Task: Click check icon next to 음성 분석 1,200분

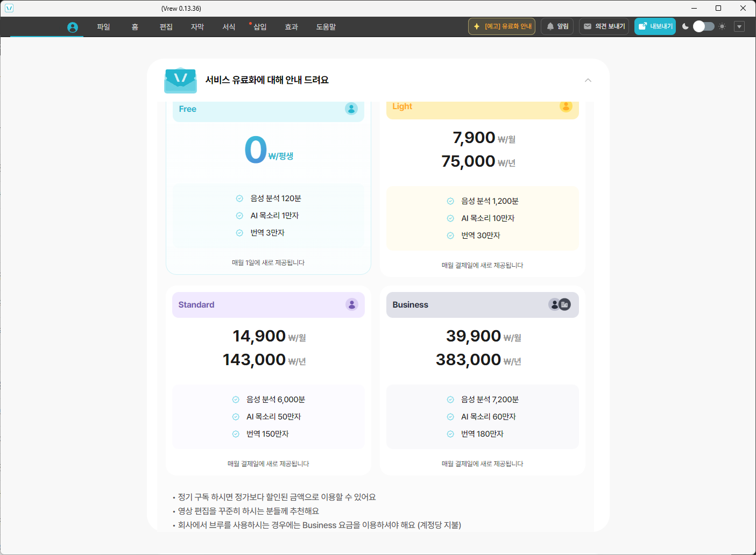Action: [450, 201]
